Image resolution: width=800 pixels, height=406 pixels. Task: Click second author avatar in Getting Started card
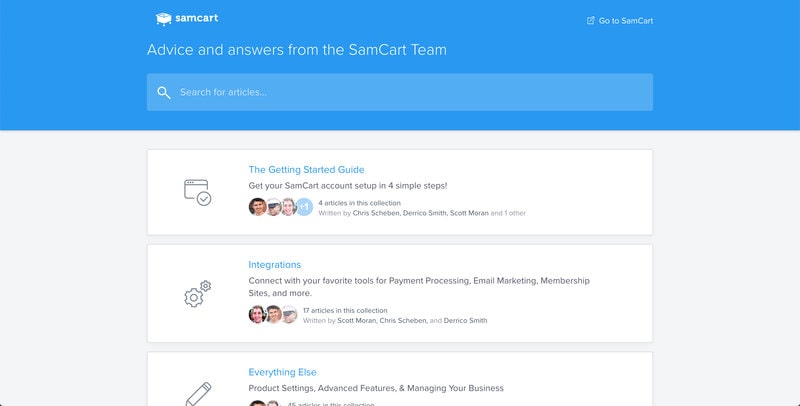[274, 207]
